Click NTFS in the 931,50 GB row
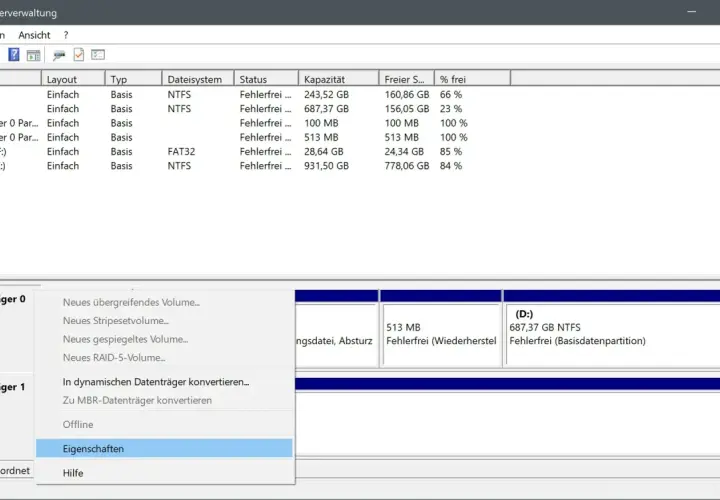Screen dimensions: 720x500 pos(179,166)
